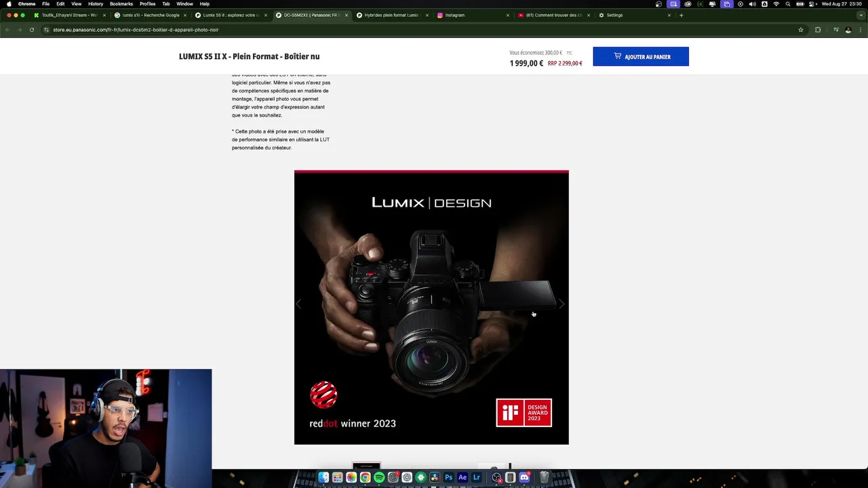Image resolution: width=868 pixels, height=488 pixels.
Task: Launch Lightroom from the Dock
Action: (x=476, y=478)
